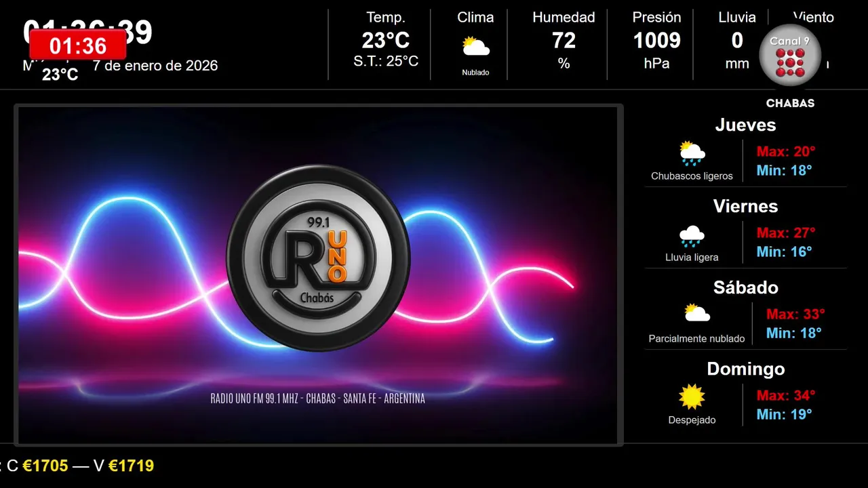Click Saturday's Max: 33° value
The height and width of the screenshot is (488, 868).
point(795,314)
